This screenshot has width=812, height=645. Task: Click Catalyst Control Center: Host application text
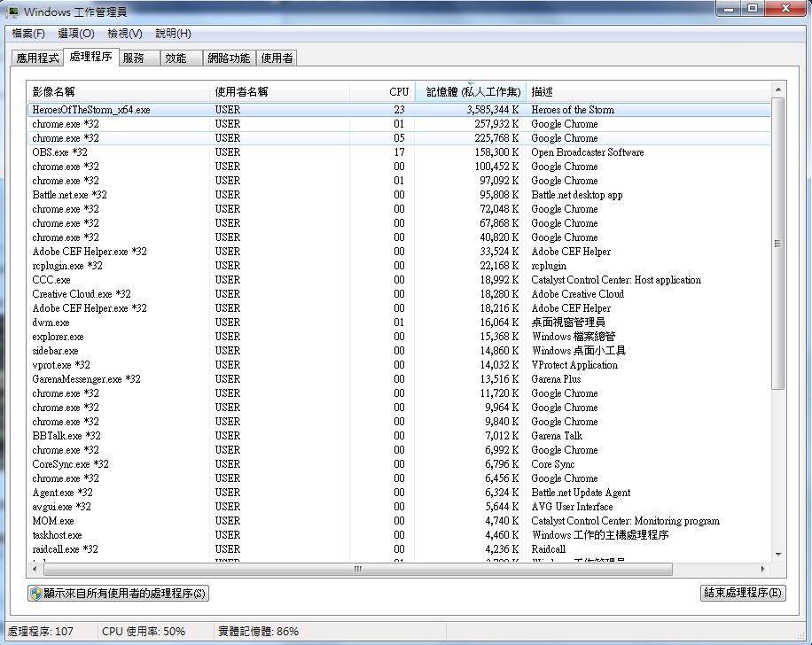click(616, 280)
